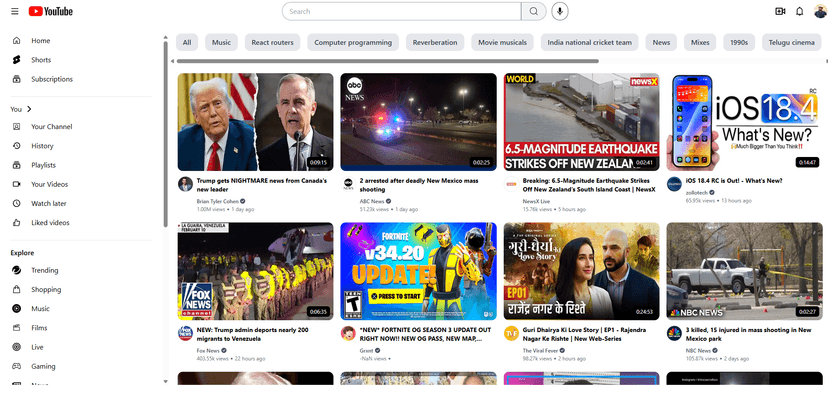Click the search magnifier button

click(x=534, y=11)
